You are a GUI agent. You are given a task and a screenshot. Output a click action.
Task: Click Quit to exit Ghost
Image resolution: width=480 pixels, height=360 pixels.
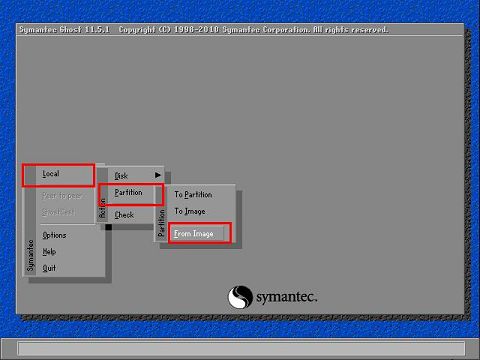[49, 268]
